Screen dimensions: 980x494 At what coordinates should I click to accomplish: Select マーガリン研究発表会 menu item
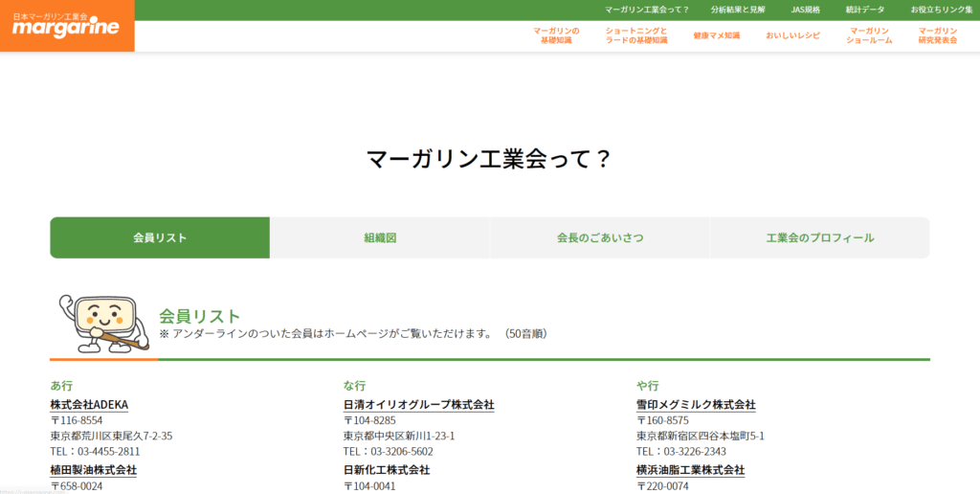(937, 35)
